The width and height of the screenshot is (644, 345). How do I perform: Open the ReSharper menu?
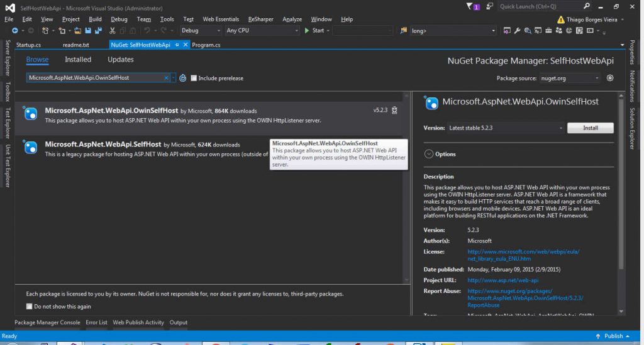tap(260, 19)
